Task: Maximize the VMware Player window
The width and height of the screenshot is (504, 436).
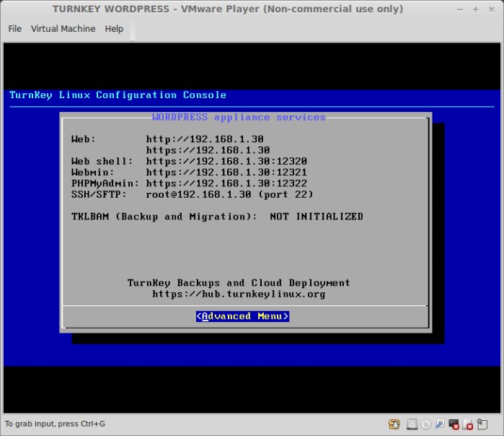Action: point(476,9)
